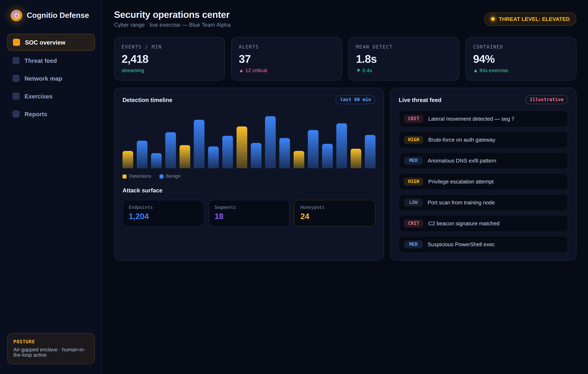The image size is (588, 374).
Task: Open the Events / Min card
Action: click(x=169, y=59)
